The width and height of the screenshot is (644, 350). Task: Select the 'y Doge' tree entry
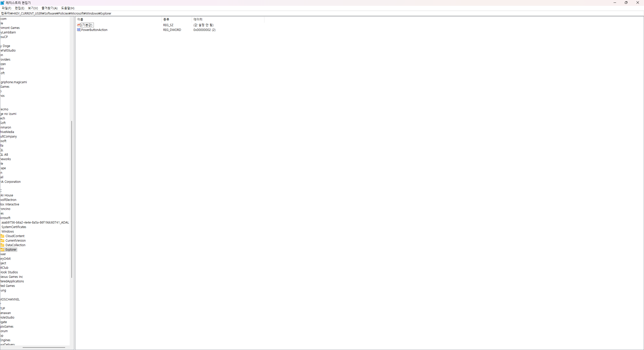click(5, 46)
